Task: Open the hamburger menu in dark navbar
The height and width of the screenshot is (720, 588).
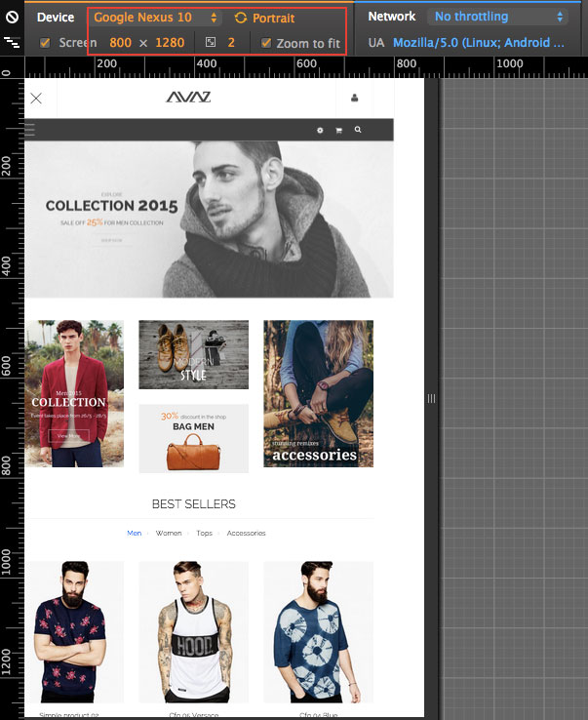Action: coord(30,129)
